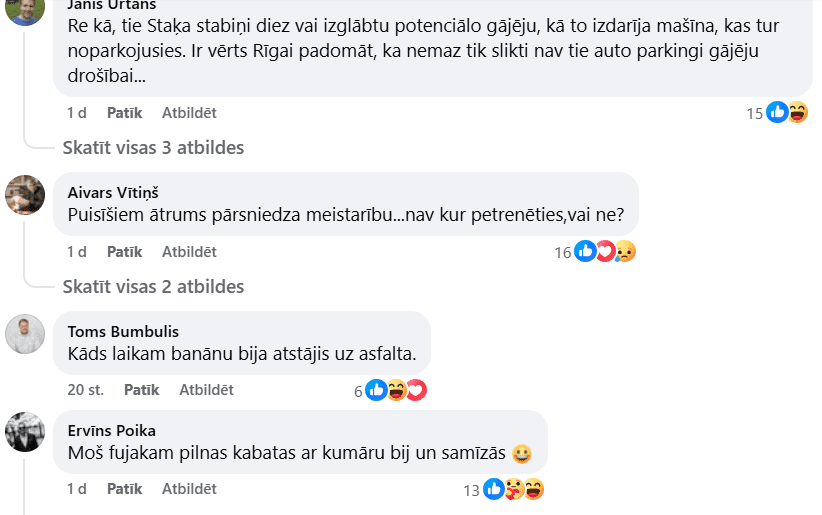
Task: Click Aivars Vītiņš' profile avatar
Action: 25,195
